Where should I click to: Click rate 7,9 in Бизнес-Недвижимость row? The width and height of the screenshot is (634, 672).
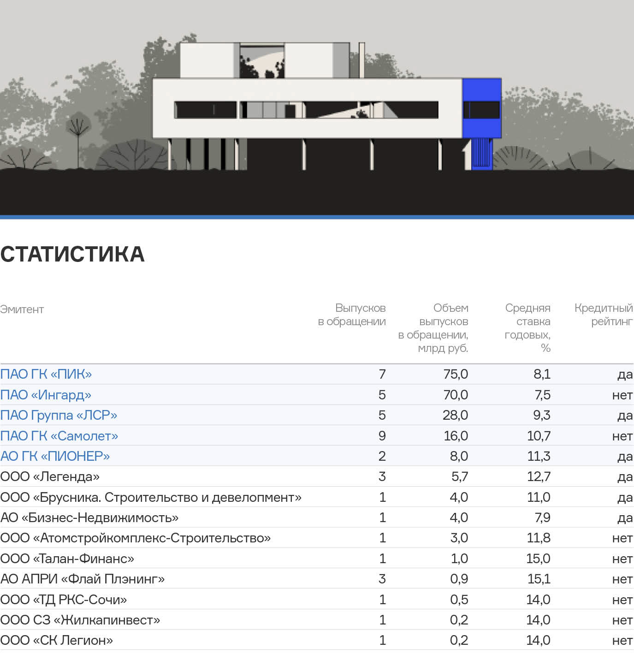click(542, 517)
